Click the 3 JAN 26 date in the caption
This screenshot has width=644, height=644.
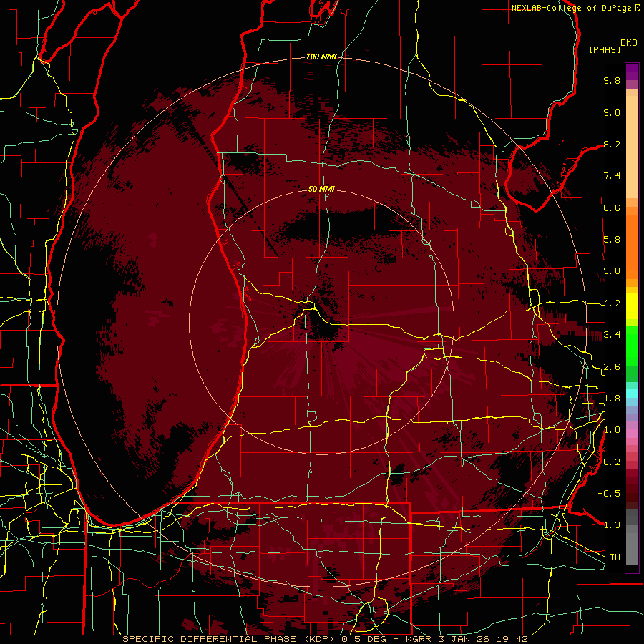point(464,639)
